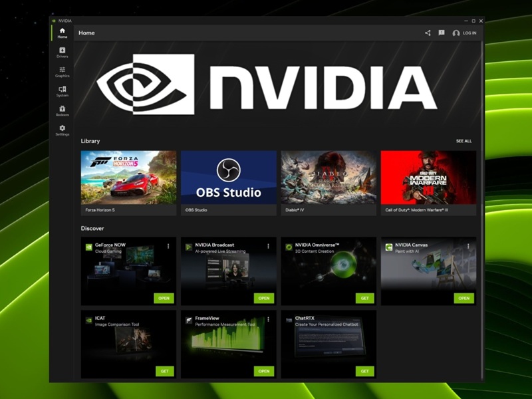Open the ChatRTX options menu
Screen dimensions: 532x399
click(x=368, y=318)
